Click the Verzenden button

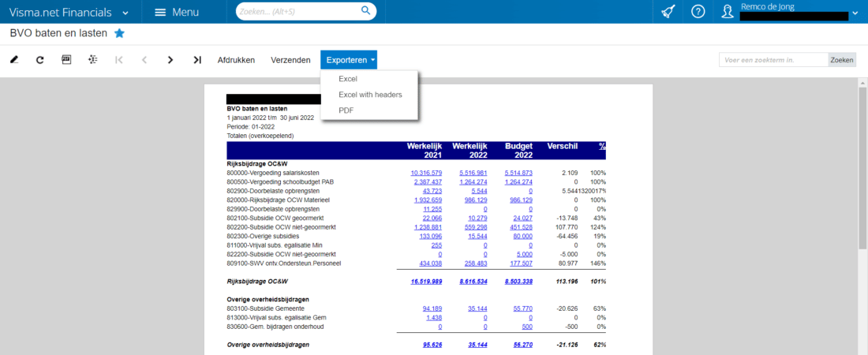point(290,60)
